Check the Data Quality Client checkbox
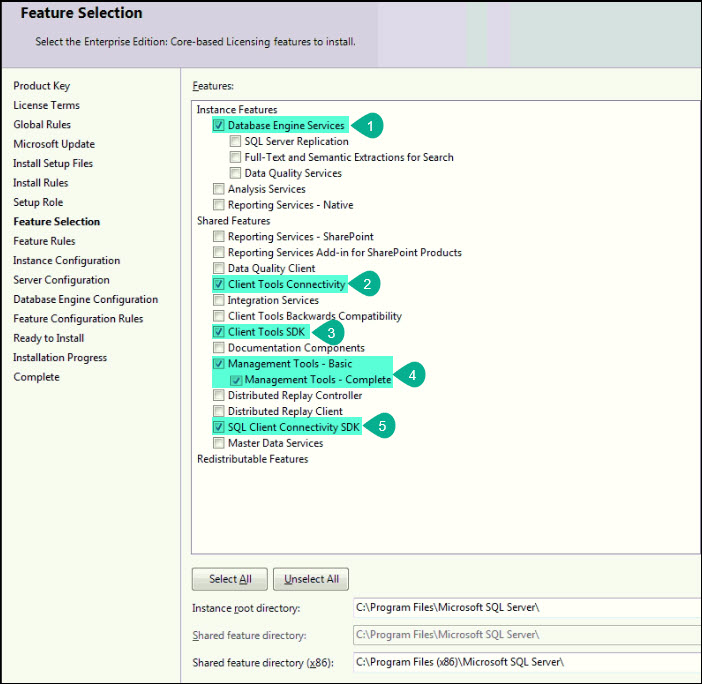Viewport: 702px width, 684px height. (x=218, y=268)
